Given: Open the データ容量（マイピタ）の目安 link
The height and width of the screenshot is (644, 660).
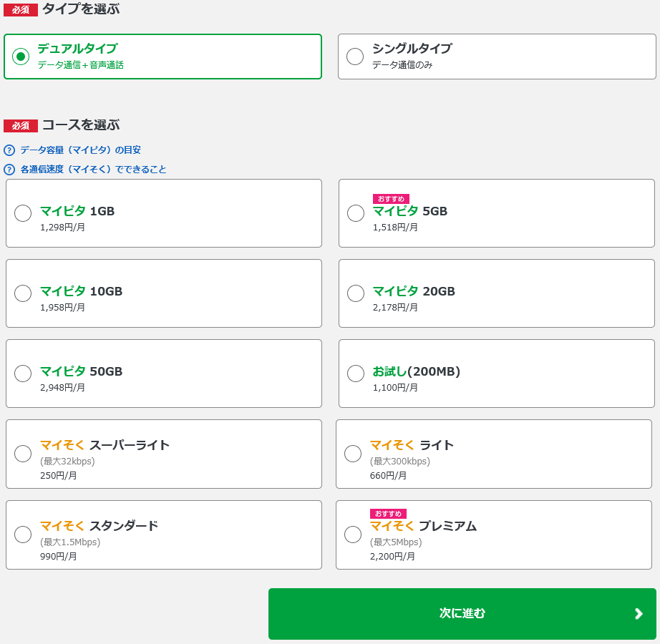Looking at the screenshot, I should [80, 150].
